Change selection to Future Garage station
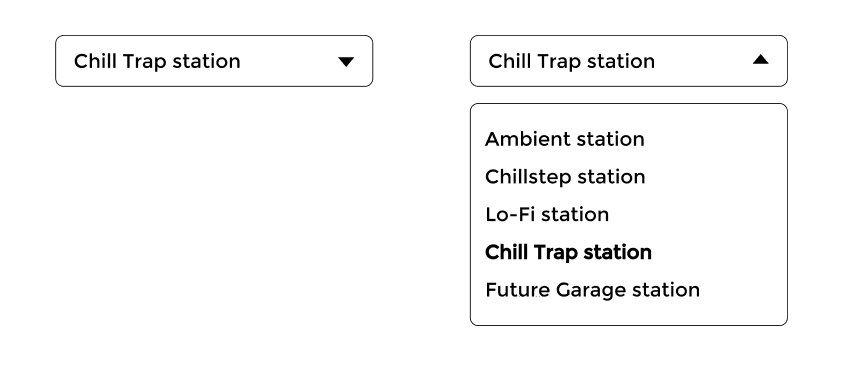Screen dimensions: 850x367 [x=592, y=289]
